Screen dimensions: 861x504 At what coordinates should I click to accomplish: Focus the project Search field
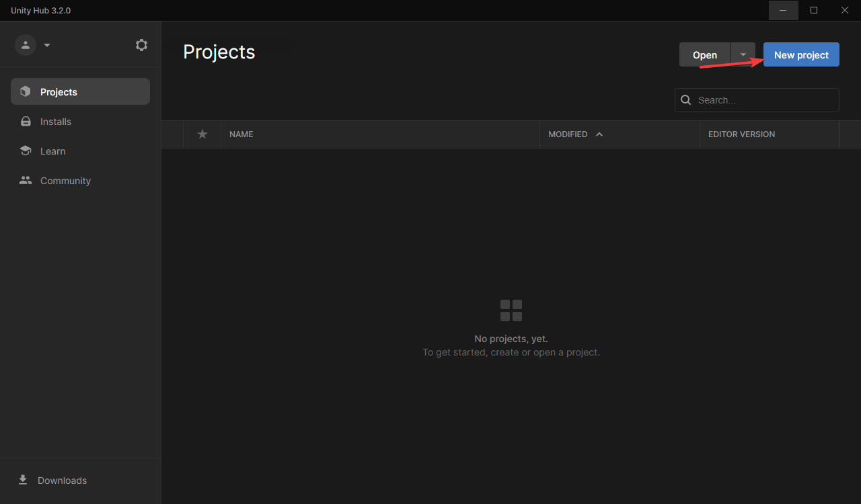(757, 100)
